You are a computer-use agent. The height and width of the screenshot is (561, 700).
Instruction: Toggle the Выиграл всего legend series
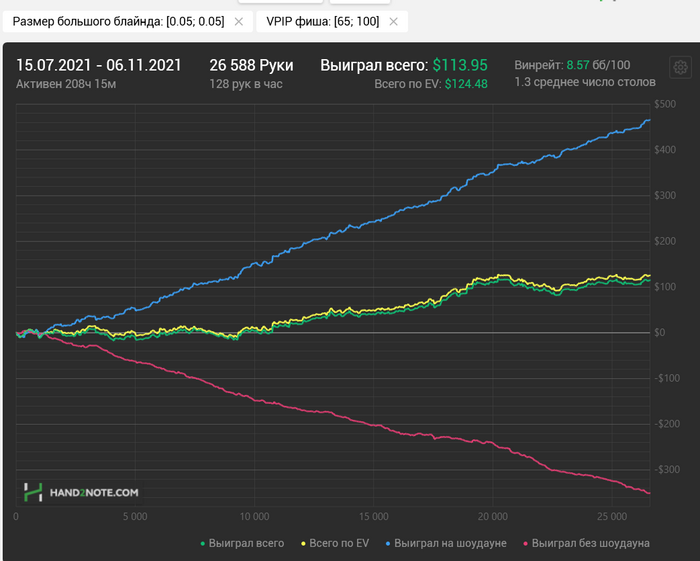tap(242, 543)
